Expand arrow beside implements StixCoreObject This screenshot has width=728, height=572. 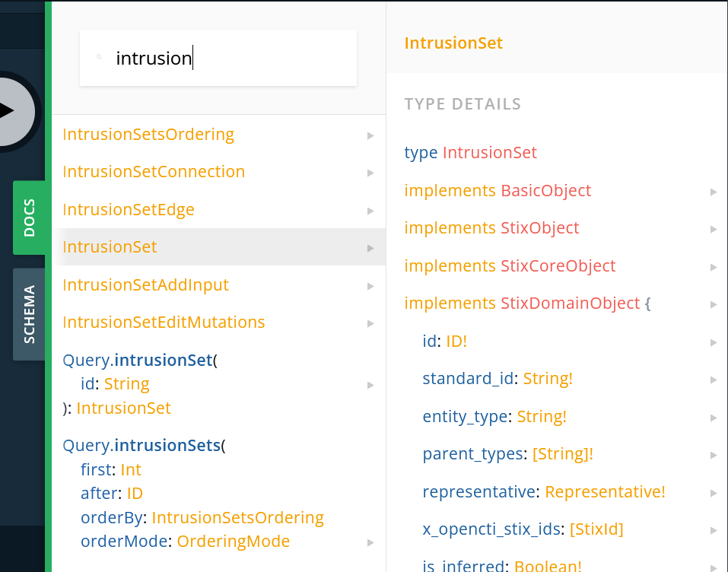714,267
